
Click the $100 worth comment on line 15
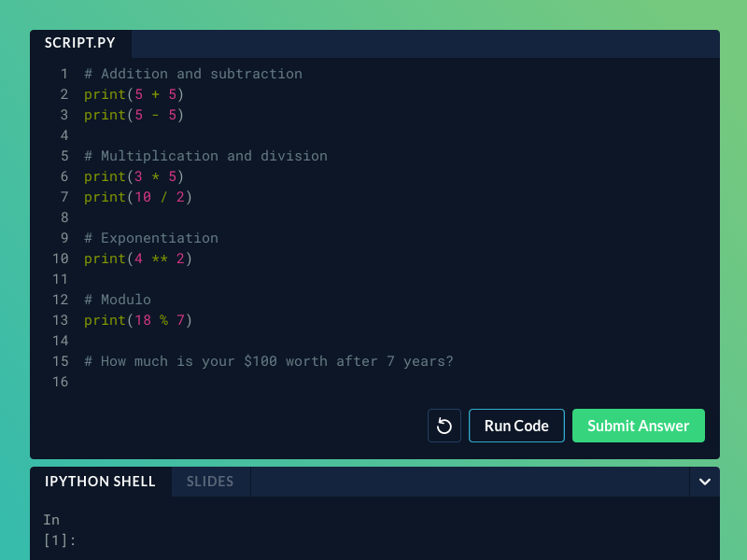(268, 361)
